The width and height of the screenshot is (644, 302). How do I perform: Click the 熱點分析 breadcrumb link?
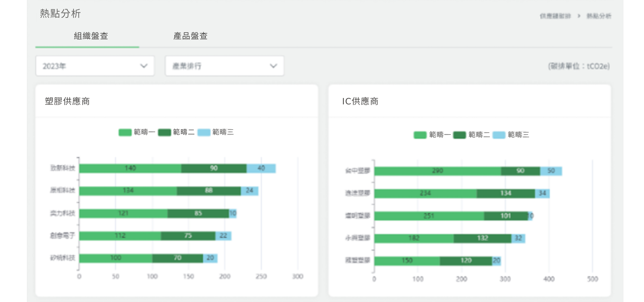[x=599, y=16]
